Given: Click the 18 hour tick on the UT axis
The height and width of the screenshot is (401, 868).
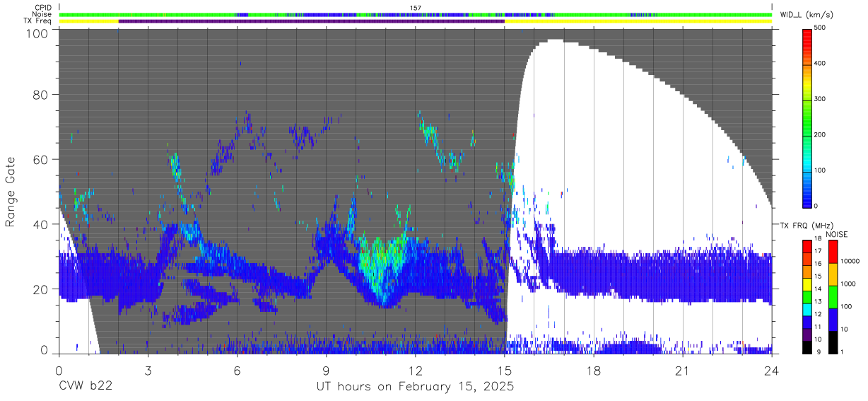Looking at the screenshot, I should click(594, 370).
